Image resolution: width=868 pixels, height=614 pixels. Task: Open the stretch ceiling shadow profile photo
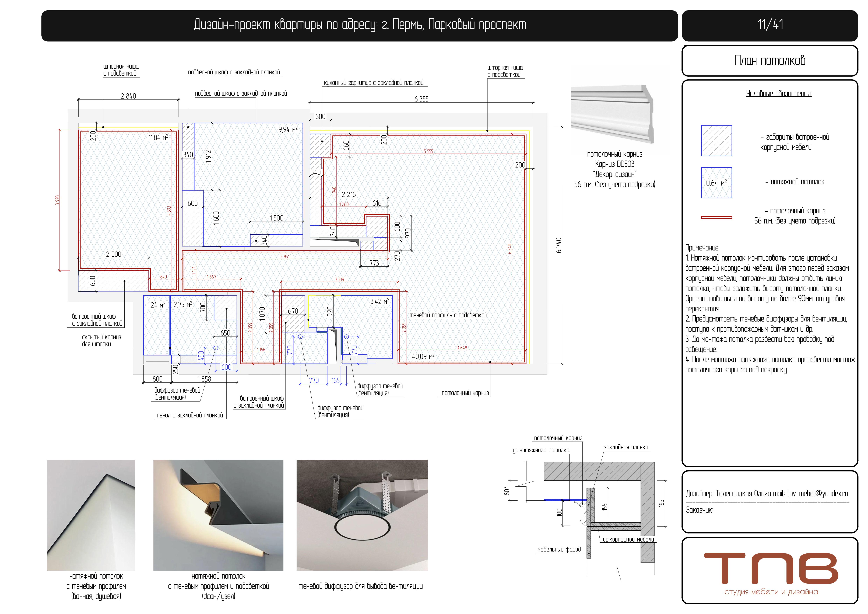tap(91, 515)
